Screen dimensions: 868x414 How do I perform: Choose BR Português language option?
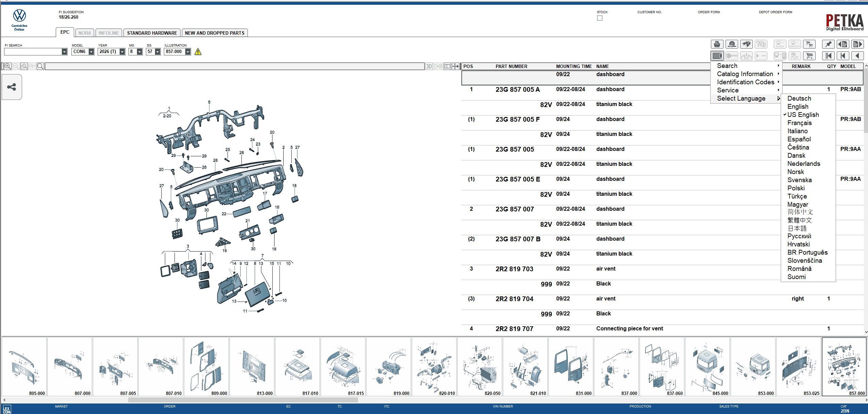pyautogui.click(x=807, y=252)
